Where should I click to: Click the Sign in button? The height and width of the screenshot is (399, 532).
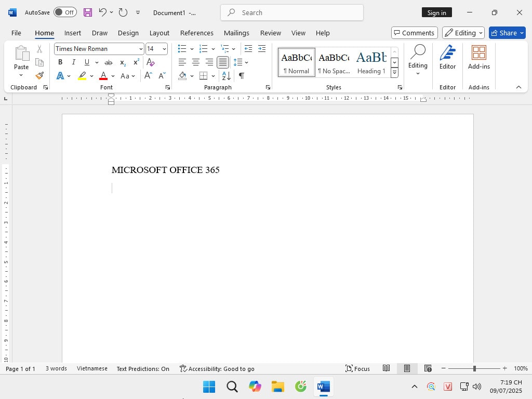pos(436,12)
